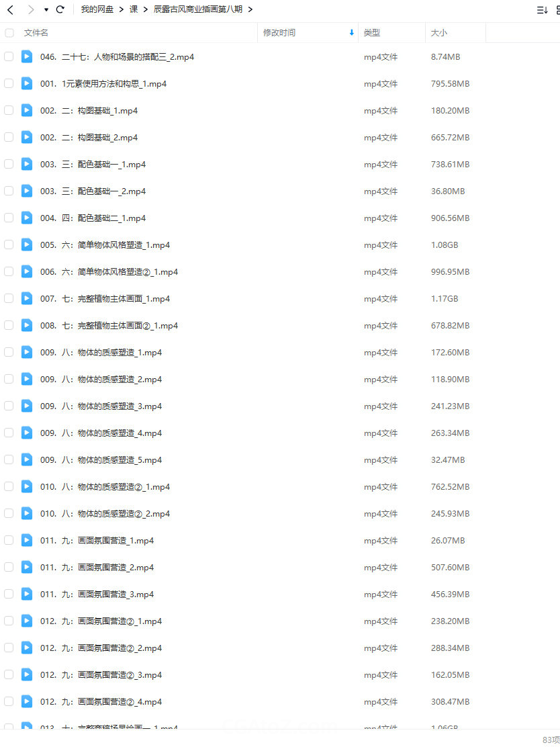
Task: Refresh the current folder listing
Action: click(60, 9)
